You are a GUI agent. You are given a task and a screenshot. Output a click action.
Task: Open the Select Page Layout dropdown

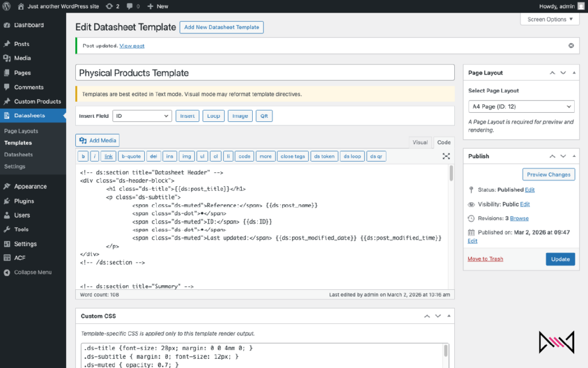(521, 107)
